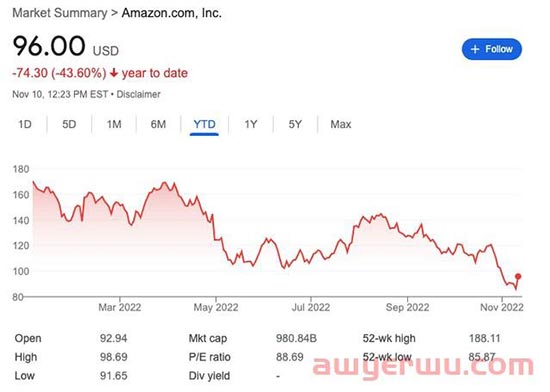Select the 1M time range
Viewport: 550px width, 392px height.
coord(114,124)
